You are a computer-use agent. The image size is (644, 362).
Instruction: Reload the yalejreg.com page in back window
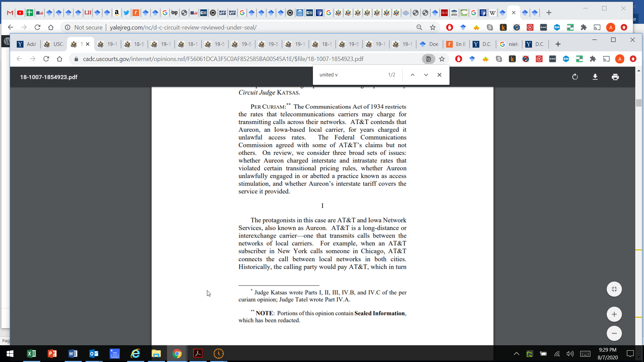click(x=38, y=27)
